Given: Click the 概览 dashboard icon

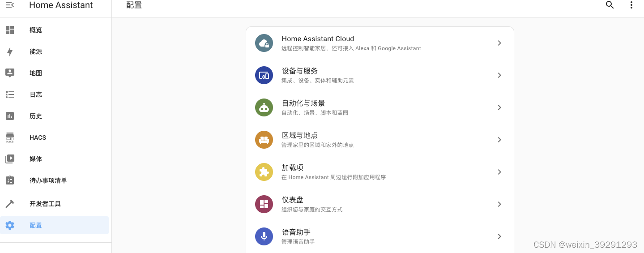Looking at the screenshot, I should pos(10,30).
